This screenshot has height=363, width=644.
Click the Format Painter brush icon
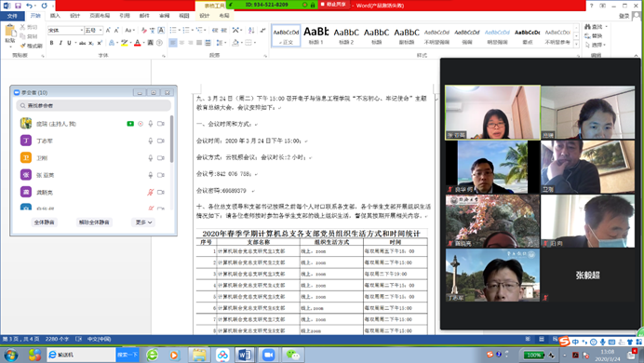click(x=23, y=46)
